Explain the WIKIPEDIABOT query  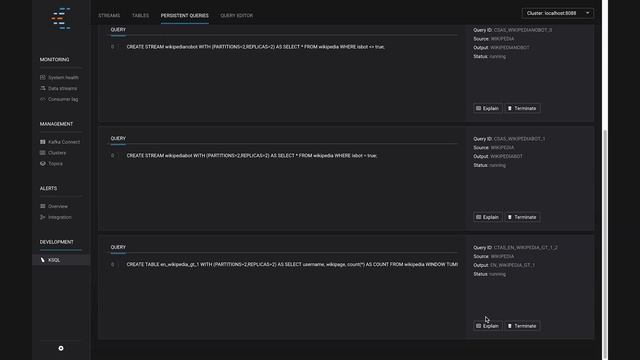[x=487, y=217]
